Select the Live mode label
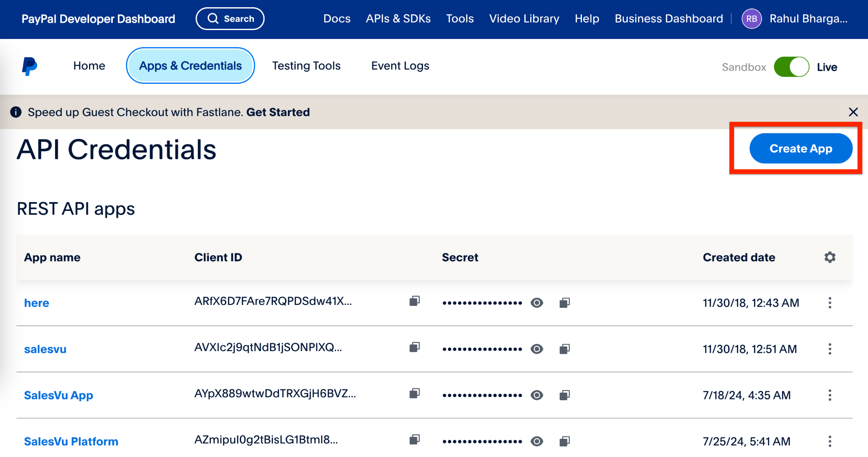868x457 pixels. coord(827,67)
